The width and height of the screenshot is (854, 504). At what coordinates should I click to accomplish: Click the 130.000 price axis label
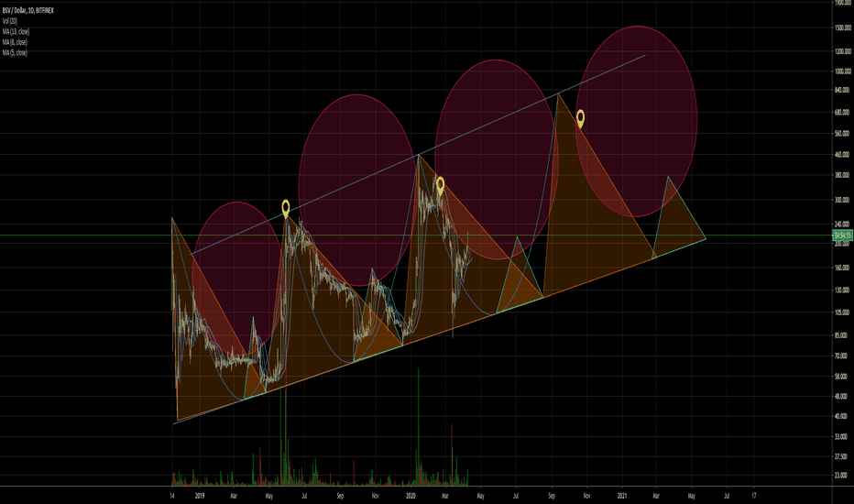(842, 290)
